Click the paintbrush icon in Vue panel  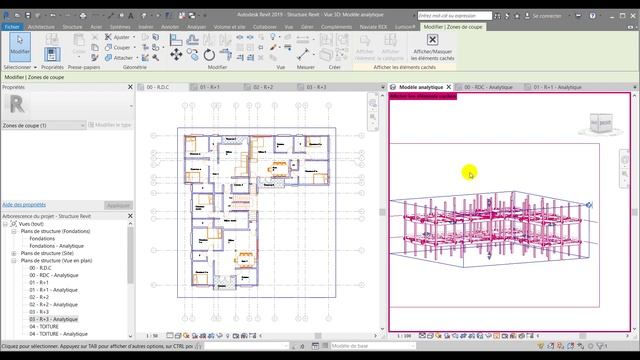pyautogui.click(x=273, y=48)
